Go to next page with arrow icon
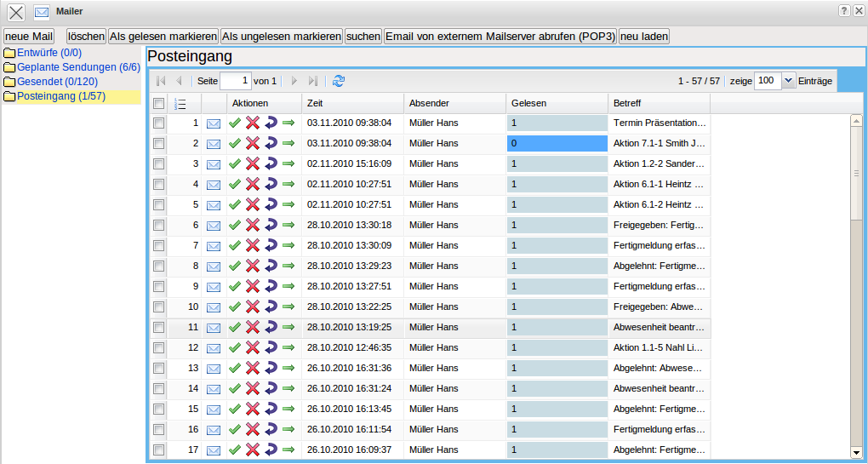Image resolution: width=868 pixels, height=464 pixels. (294, 81)
